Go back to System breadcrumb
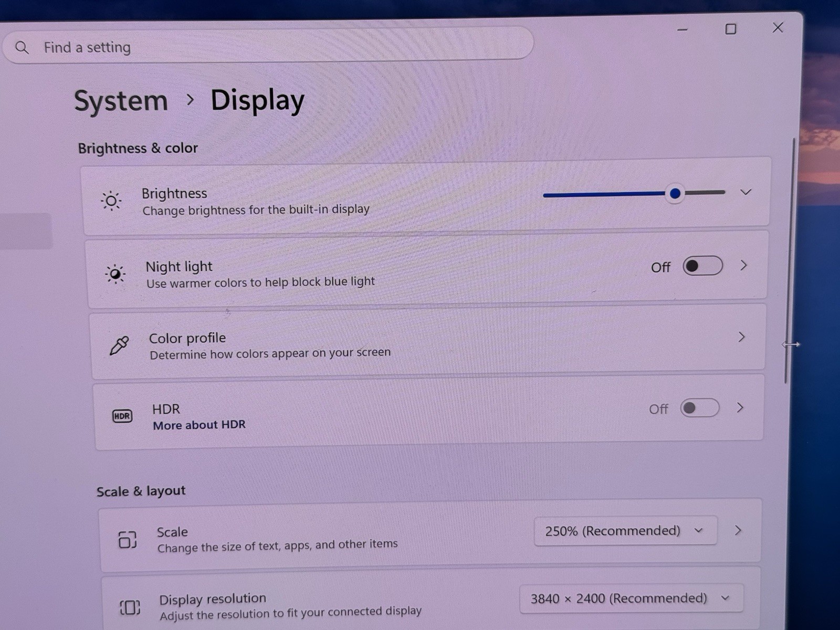 tap(121, 100)
